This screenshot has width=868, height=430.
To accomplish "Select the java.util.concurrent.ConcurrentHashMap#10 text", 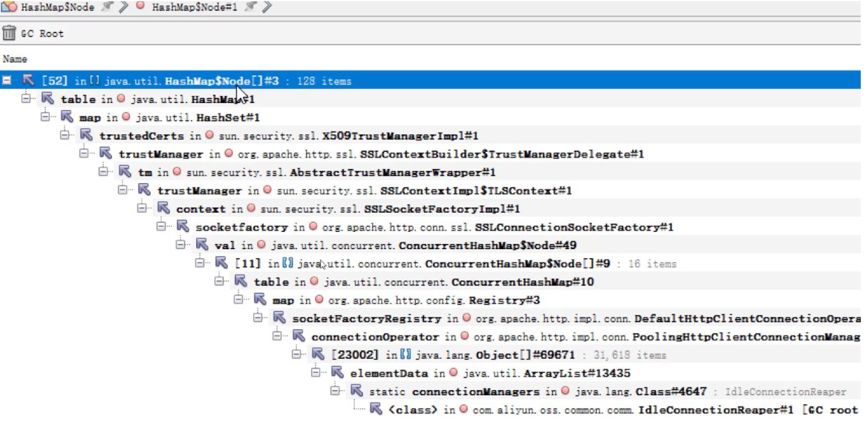I will pyautogui.click(x=458, y=282).
